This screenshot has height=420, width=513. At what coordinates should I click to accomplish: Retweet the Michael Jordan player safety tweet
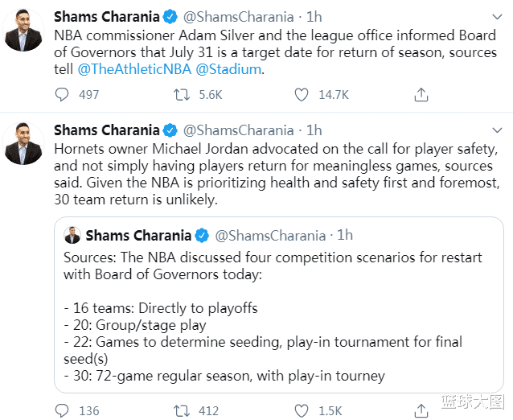(182, 410)
